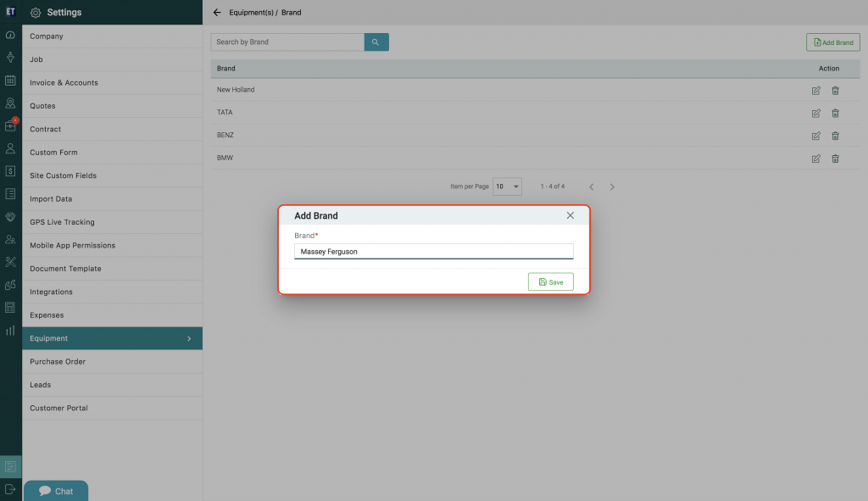868x501 pixels.
Task: Click the Settings gear icon in header
Action: (36, 13)
